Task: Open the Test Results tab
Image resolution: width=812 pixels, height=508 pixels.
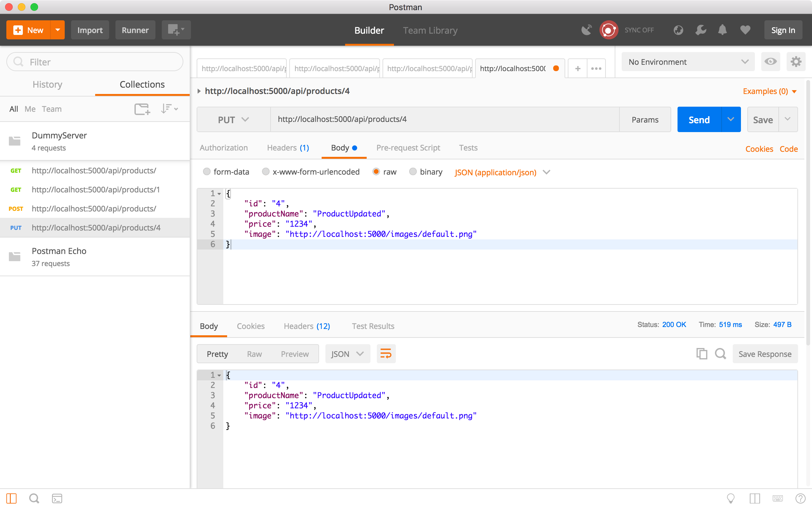Action: (x=373, y=326)
